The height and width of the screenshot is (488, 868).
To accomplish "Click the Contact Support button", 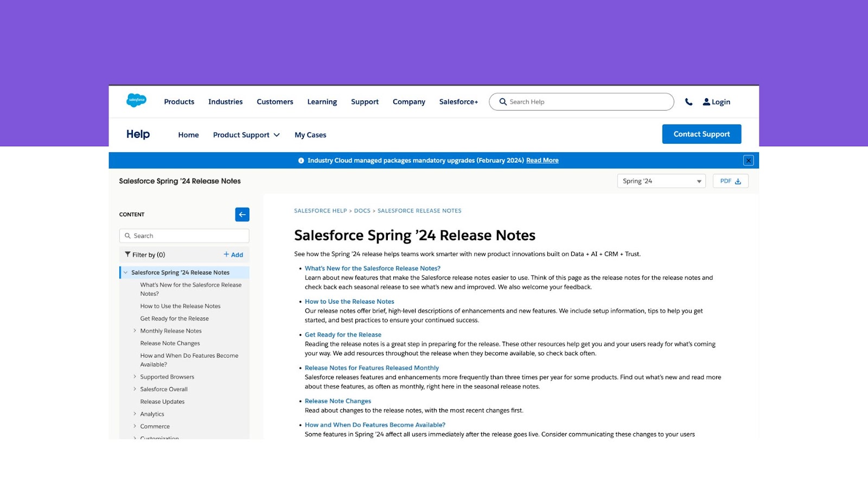I will [701, 133].
